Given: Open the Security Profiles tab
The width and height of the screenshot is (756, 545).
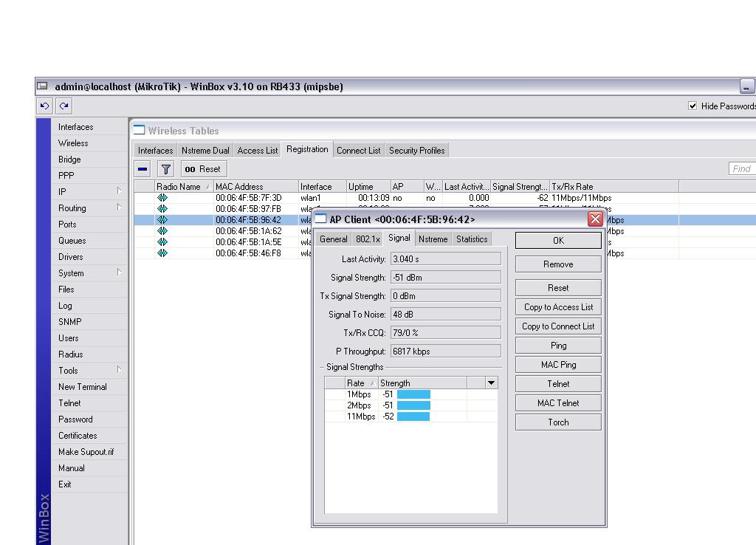Looking at the screenshot, I should click(417, 151).
